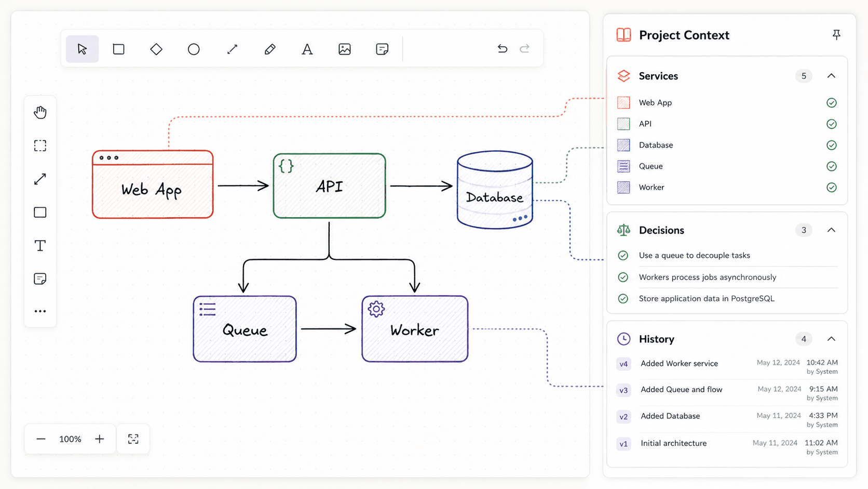This screenshot has width=868, height=489.
Task: Toggle check for 'Store application data in PostgreSQL'
Action: click(x=623, y=299)
